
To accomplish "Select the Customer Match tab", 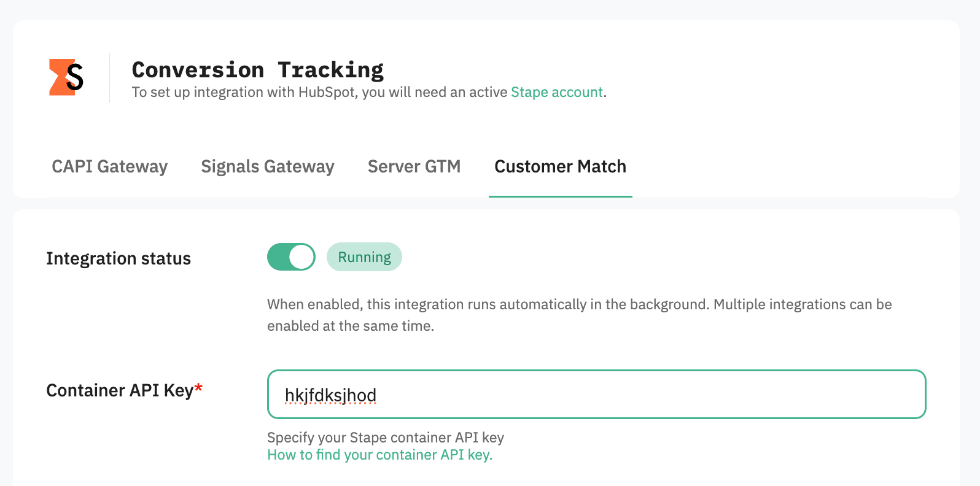I will (560, 166).
